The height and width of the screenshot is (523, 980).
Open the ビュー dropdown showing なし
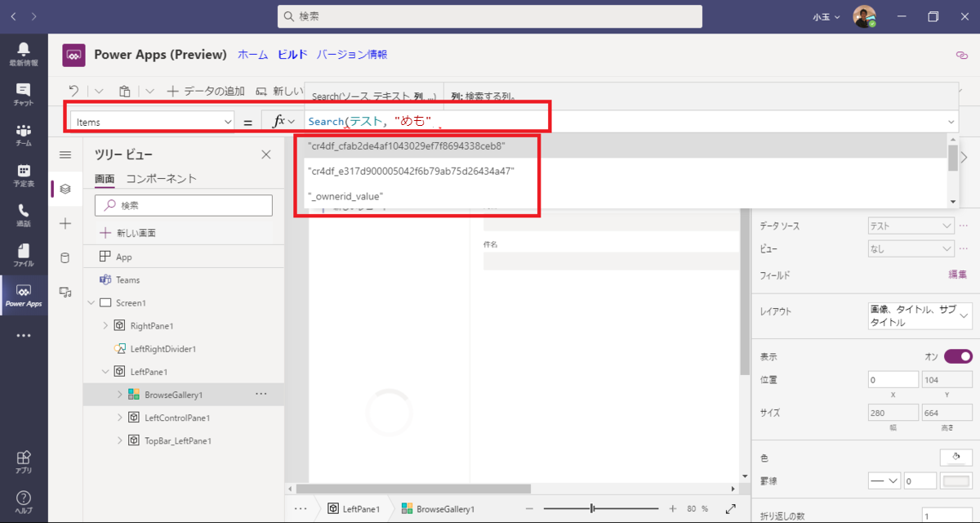911,249
